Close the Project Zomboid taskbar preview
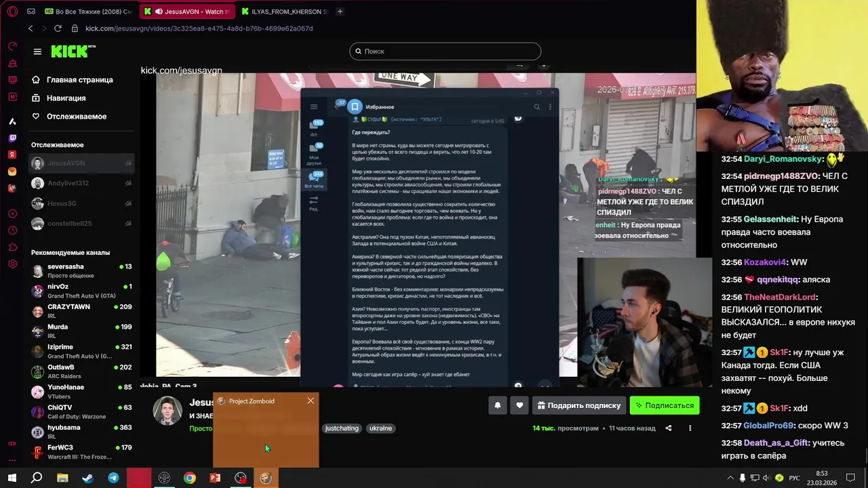The image size is (868, 488). (311, 401)
